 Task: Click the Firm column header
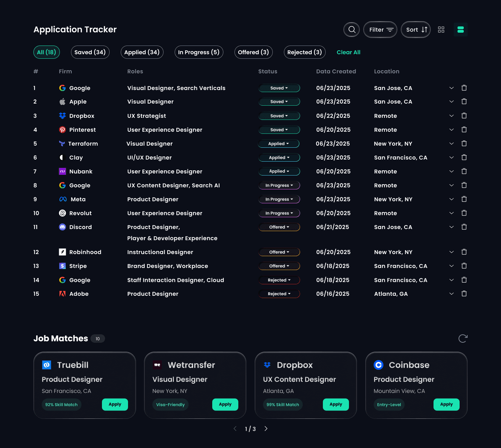(65, 71)
